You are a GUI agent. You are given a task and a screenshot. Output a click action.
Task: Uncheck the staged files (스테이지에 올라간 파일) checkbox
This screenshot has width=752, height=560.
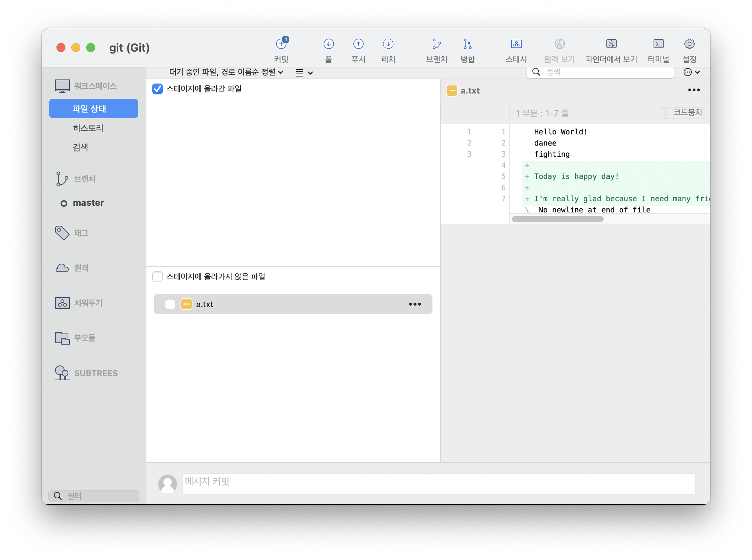coord(158,89)
